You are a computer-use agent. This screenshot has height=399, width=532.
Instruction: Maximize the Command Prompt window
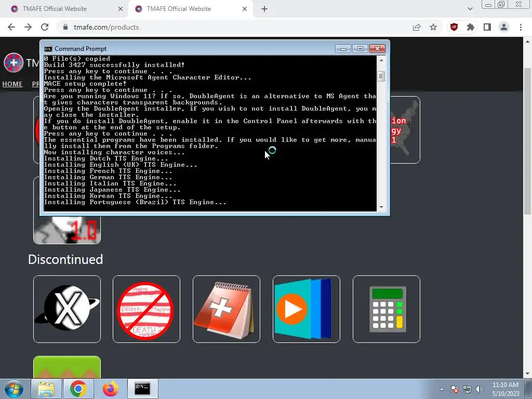pos(361,49)
